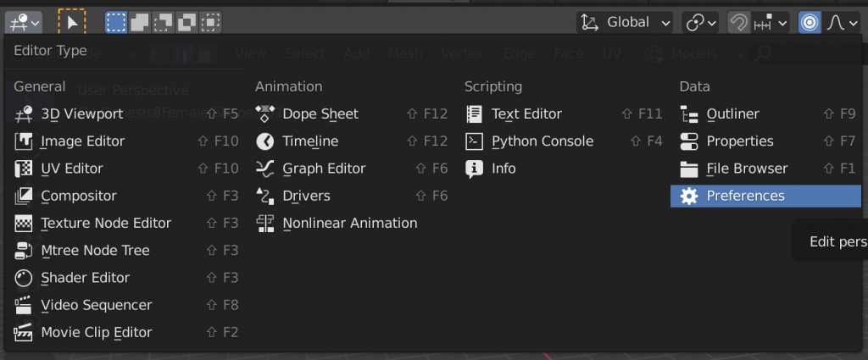Click Outliner label text

[733, 114]
